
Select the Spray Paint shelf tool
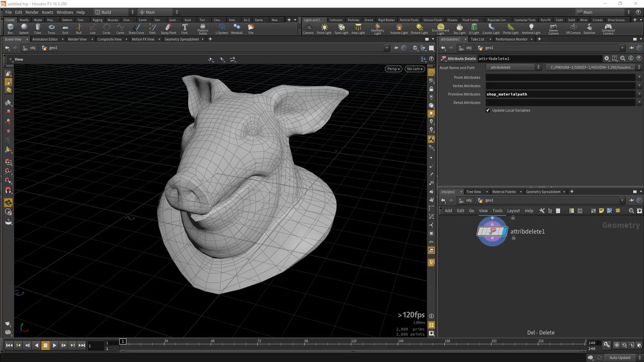point(169,29)
